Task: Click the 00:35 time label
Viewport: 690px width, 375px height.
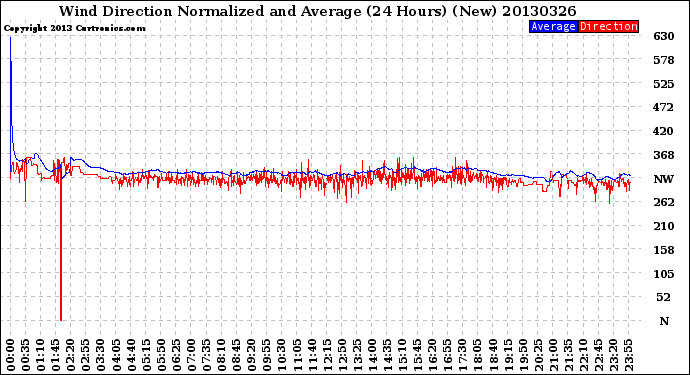Action: (26, 355)
